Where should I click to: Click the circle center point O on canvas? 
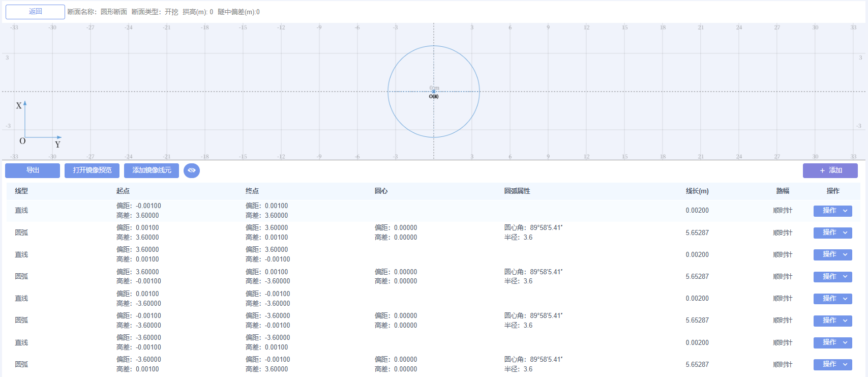[x=434, y=92]
